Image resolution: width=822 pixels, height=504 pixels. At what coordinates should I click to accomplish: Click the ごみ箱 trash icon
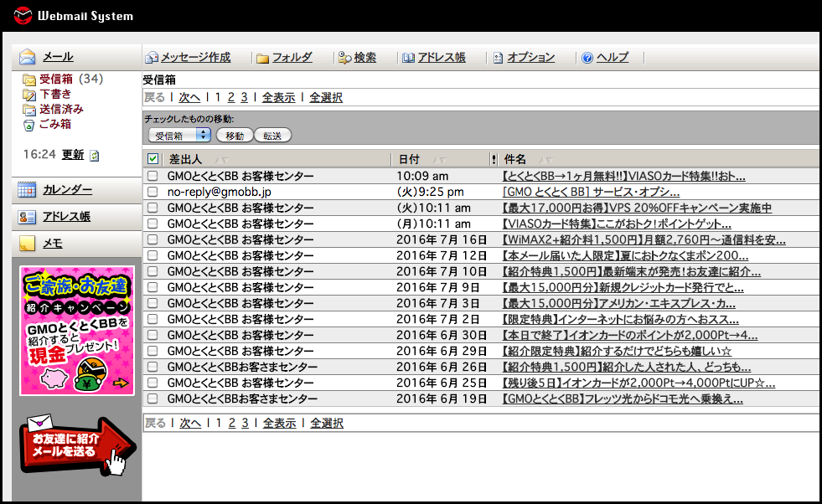[28, 125]
